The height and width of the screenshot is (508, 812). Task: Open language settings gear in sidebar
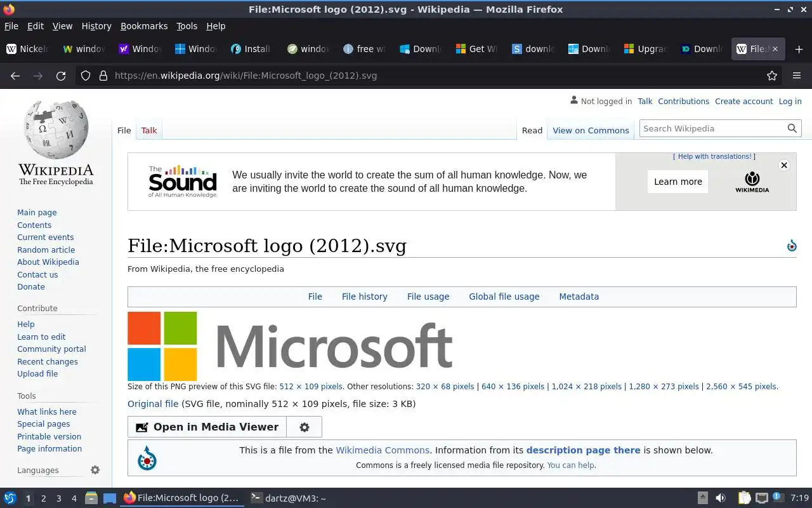(x=95, y=470)
